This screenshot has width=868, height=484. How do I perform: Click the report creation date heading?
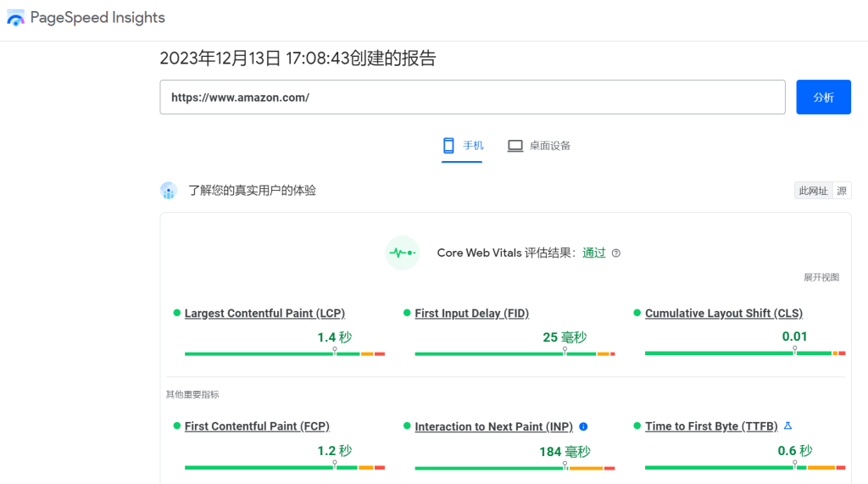[x=298, y=58]
